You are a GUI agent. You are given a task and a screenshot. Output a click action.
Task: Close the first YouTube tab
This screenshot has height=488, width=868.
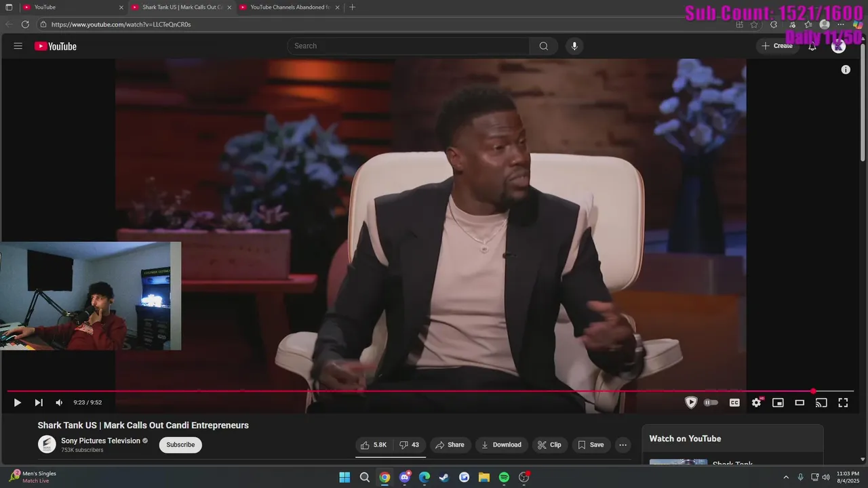121,7
